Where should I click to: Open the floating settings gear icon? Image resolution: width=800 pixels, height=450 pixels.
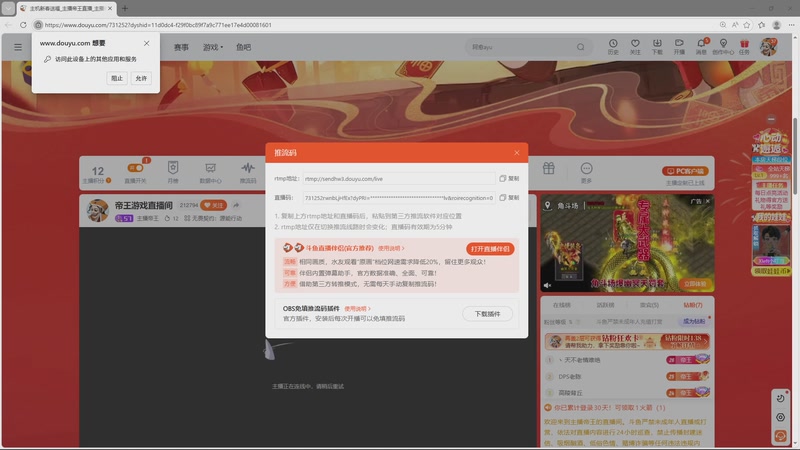click(x=780, y=417)
